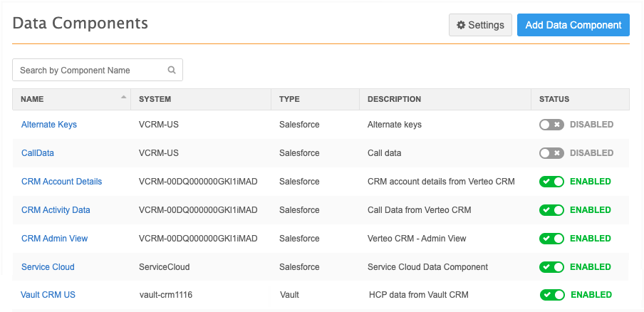Select the CRM Activity Data link

56,210
